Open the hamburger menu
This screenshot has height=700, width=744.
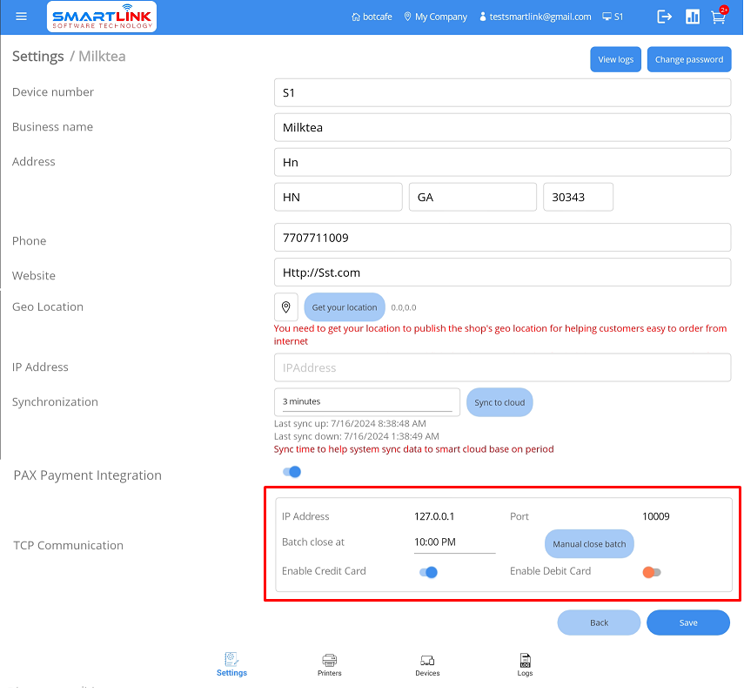22,17
